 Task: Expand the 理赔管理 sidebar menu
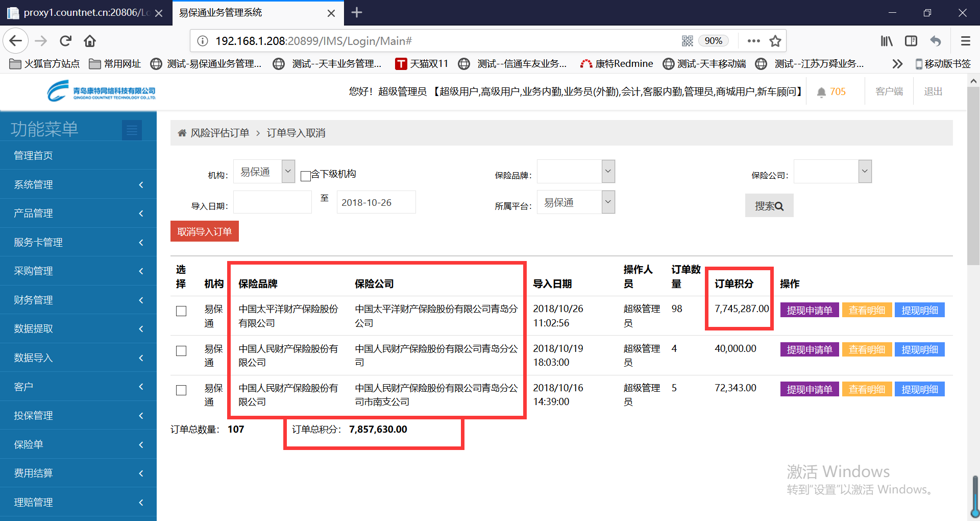point(78,502)
